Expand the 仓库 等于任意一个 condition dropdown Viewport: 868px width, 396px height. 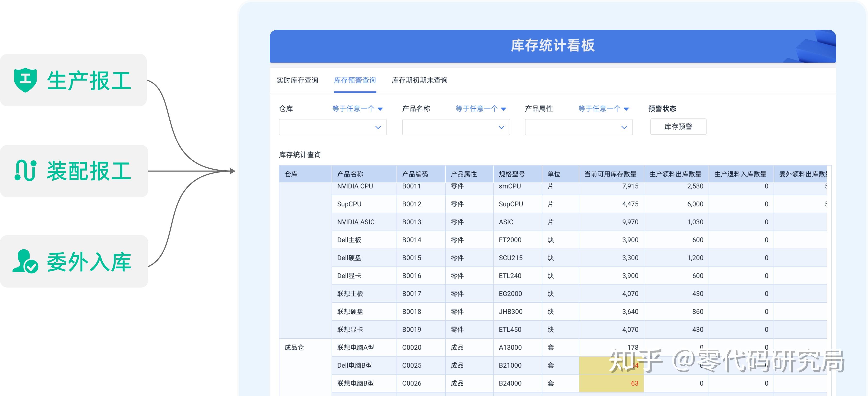(357, 109)
